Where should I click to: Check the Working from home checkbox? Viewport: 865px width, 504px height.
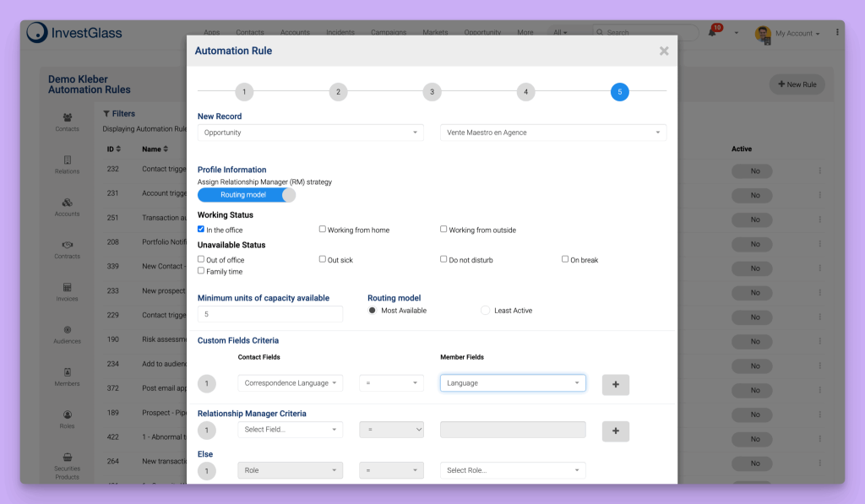click(322, 229)
